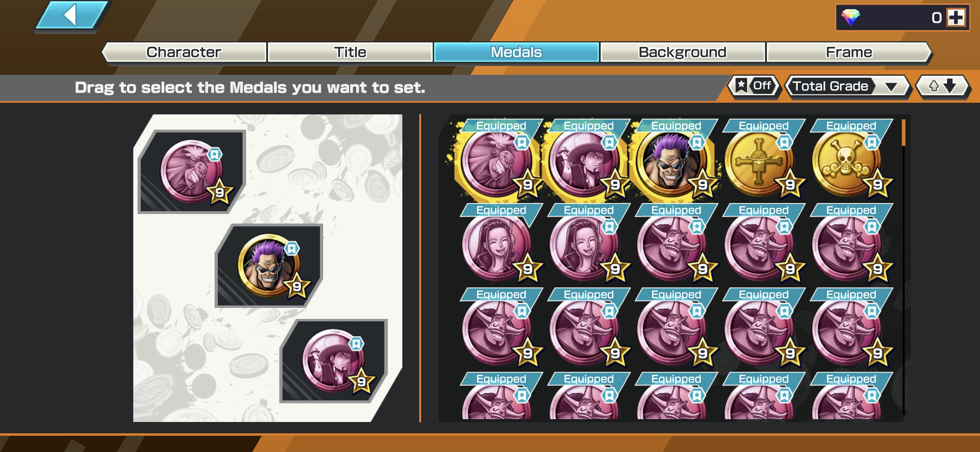
Task: Select the bottom equipped top hat medal slot
Action: tap(333, 361)
